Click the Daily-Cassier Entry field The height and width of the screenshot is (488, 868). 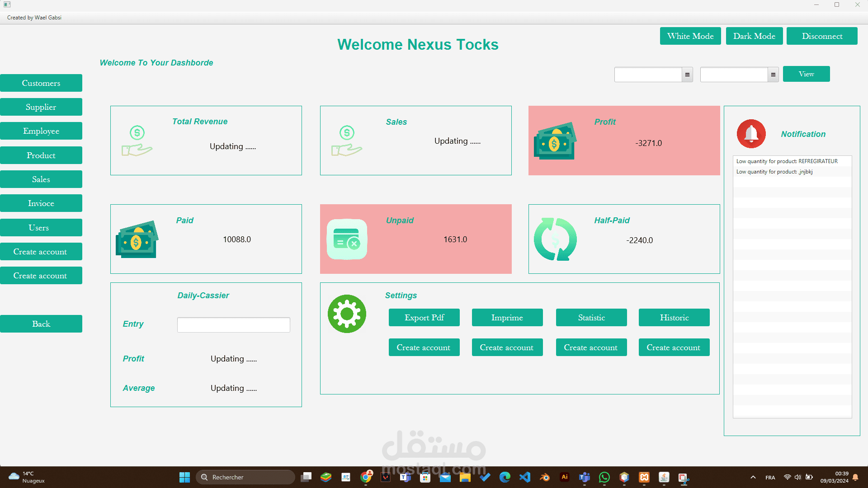click(x=233, y=324)
